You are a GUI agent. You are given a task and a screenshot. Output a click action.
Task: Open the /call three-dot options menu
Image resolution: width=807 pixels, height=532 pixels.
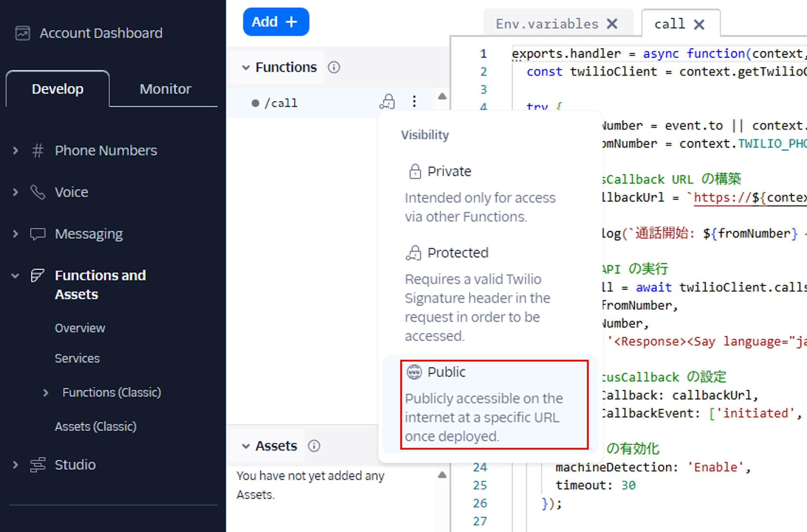coord(414,102)
